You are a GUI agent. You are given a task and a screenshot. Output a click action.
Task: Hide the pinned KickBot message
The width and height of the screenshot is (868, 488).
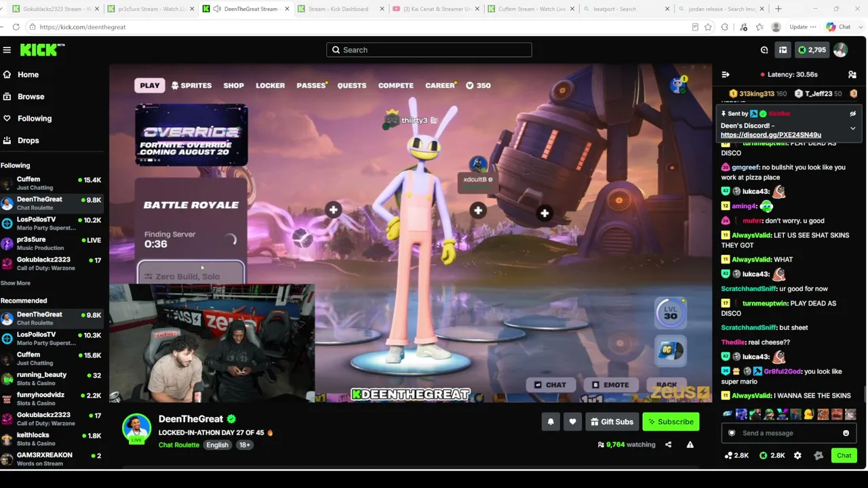click(852, 114)
